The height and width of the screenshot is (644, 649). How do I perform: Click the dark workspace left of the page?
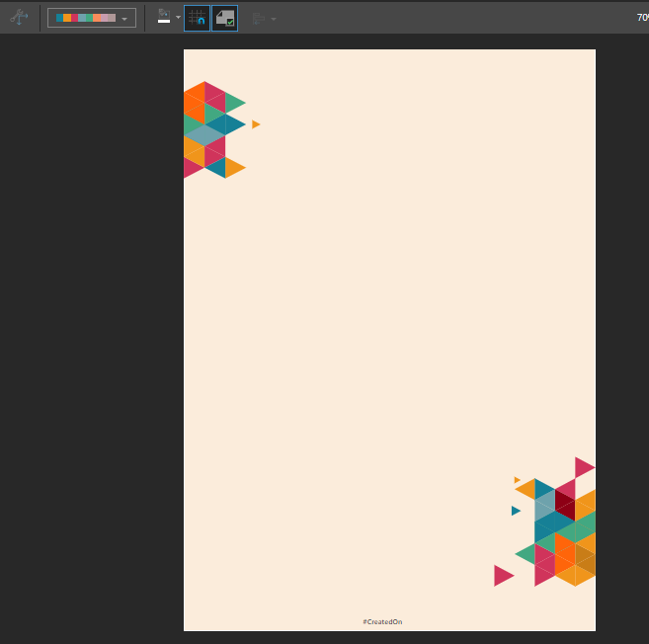pos(91,336)
